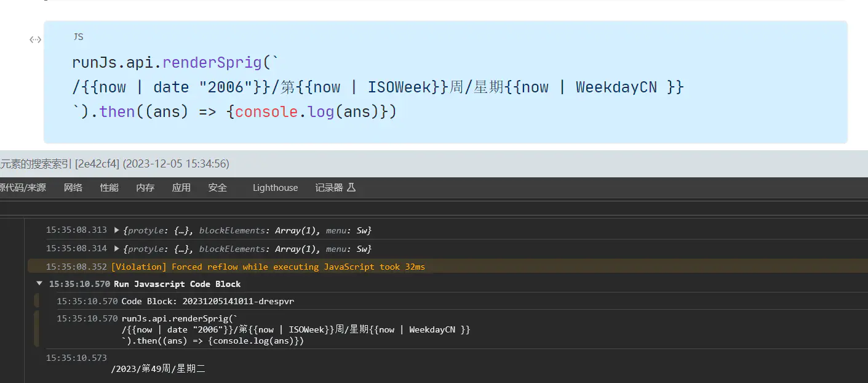
Task: Click the code block icon beside the JS block
Action: tap(35, 40)
